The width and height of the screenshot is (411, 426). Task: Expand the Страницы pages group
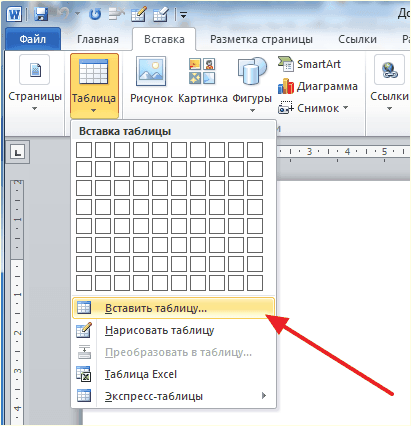click(x=35, y=84)
